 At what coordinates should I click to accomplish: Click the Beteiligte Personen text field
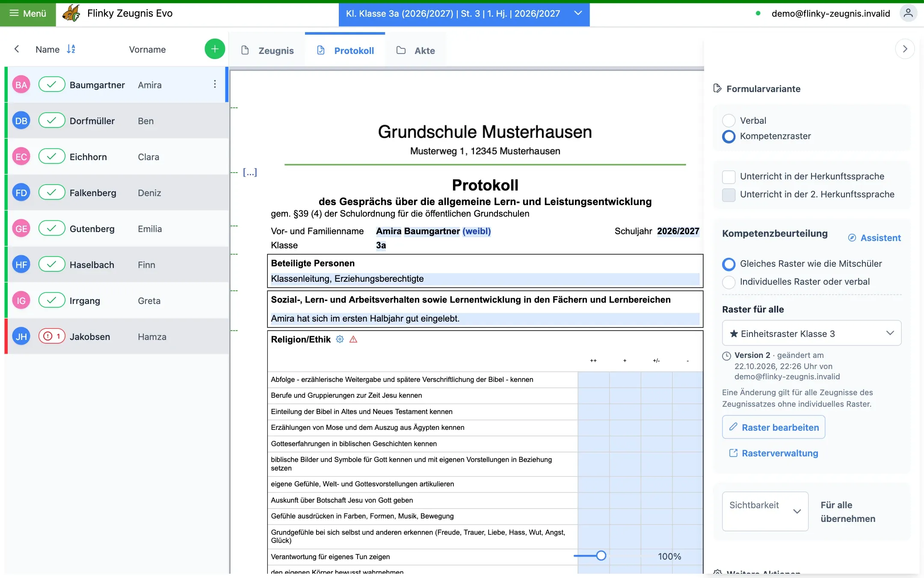(x=485, y=279)
